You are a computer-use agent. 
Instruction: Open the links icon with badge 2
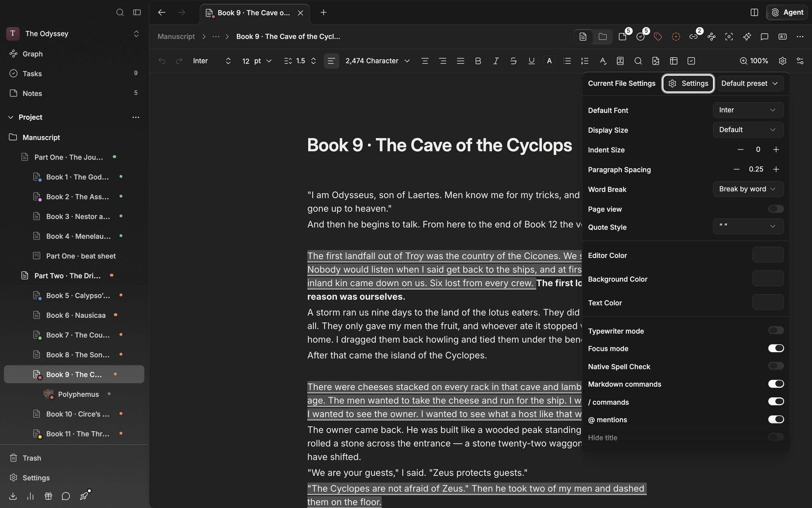(694, 36)
